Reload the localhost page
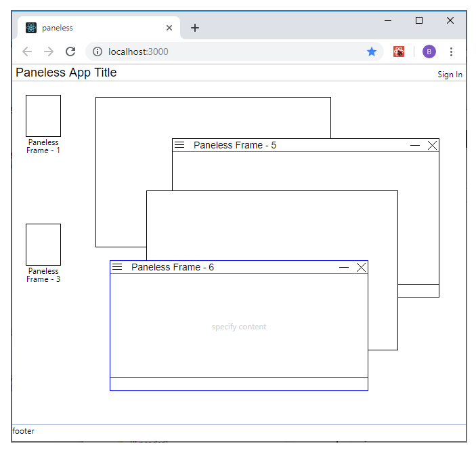 [x=70, y=52]
